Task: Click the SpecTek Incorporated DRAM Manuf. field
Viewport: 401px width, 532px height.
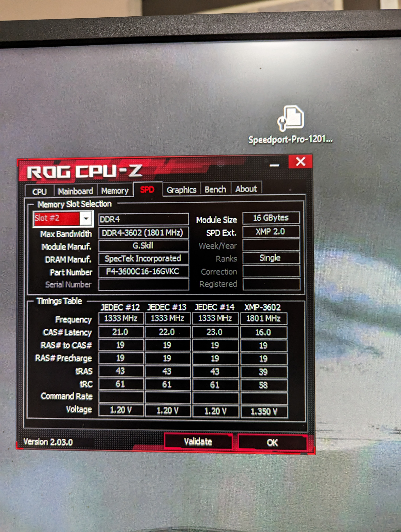Action: [143, 259]
